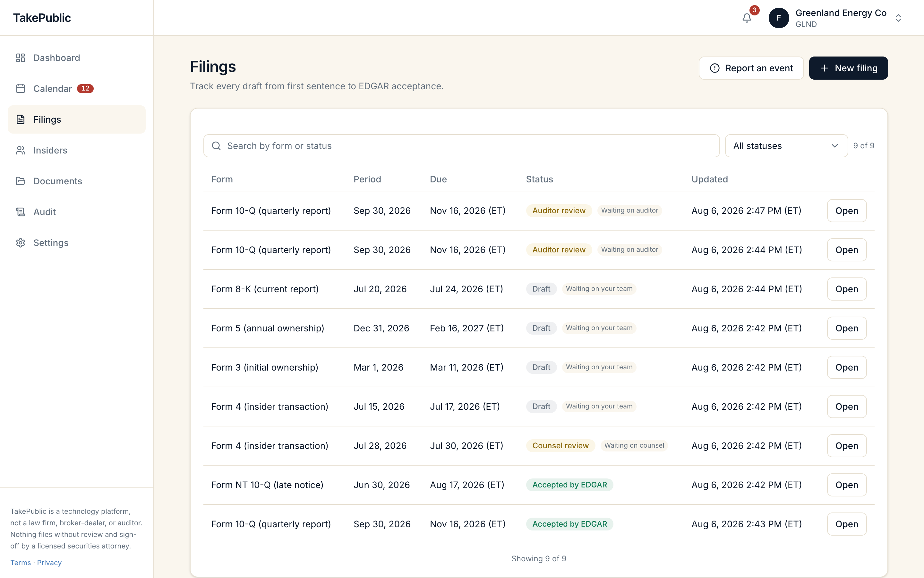The image size is (924, 578).
Task: Click the Form 8-K (current report) text
Action: (x=265, y=289)
